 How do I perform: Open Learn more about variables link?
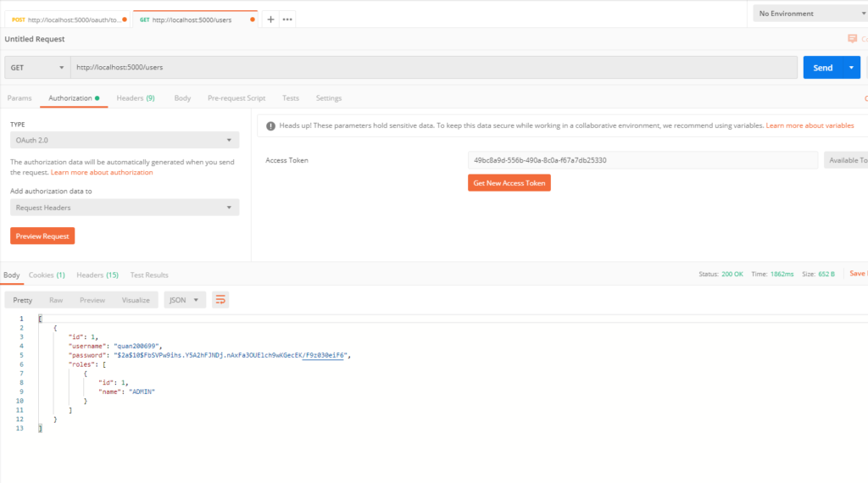pos(810,125)
